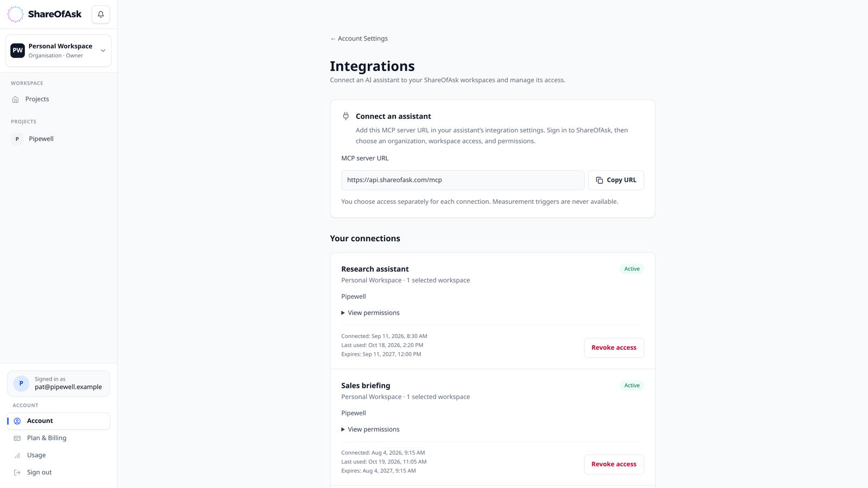This screenshot has height=488, width=868.
Task: Click the copy icon in Copy URL
Action: coord(599,180)
